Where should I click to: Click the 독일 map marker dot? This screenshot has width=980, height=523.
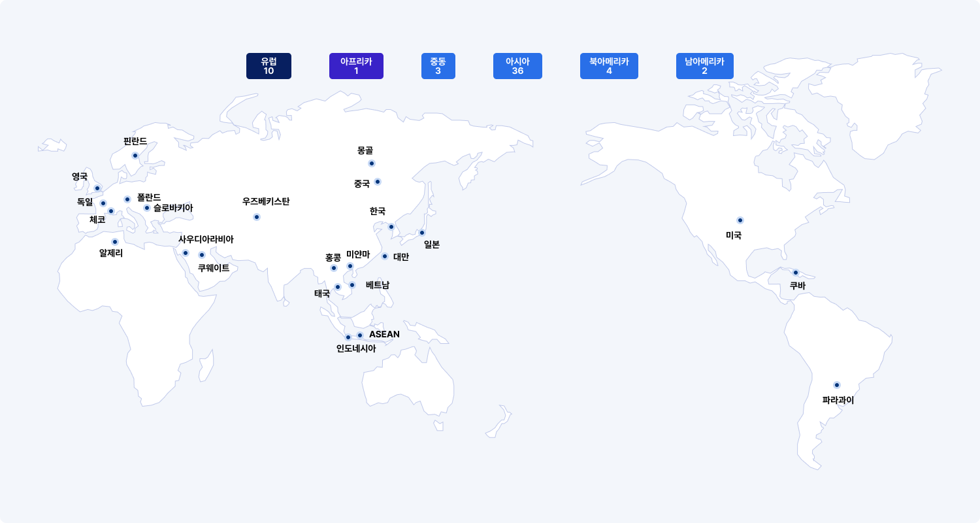[x=103, y=203]
